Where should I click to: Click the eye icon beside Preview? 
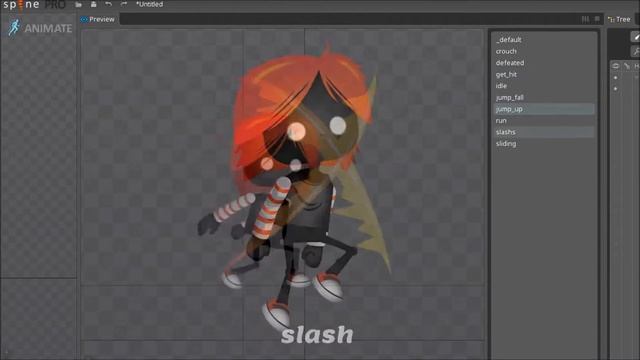pos(84,19)
